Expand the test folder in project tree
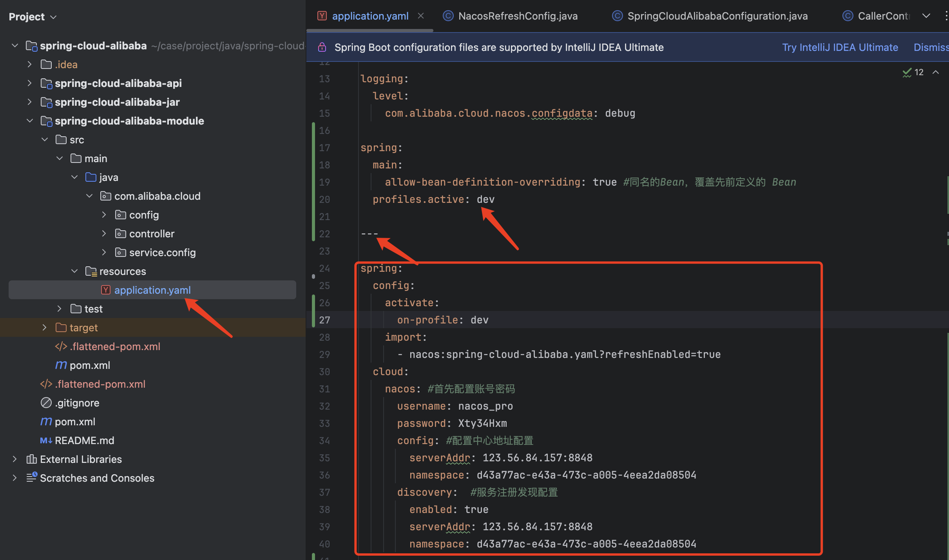The image size is (949, 560). (x=59, y=309)
